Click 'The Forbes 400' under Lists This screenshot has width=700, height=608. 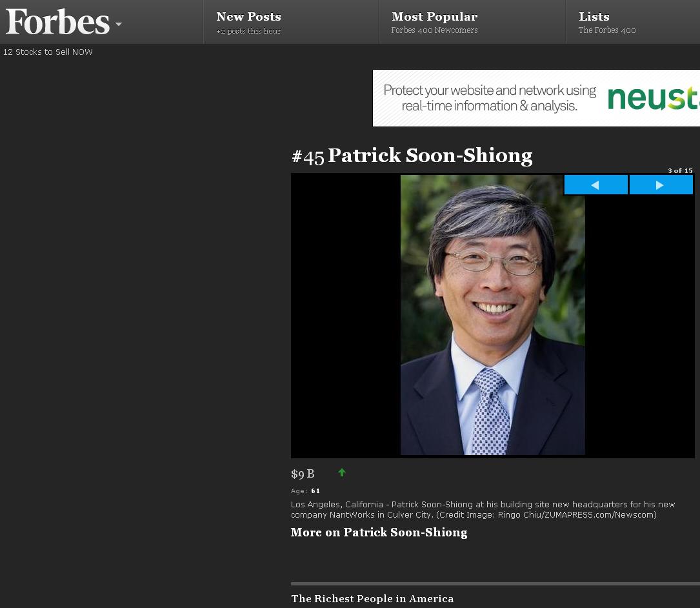point(606,30)
